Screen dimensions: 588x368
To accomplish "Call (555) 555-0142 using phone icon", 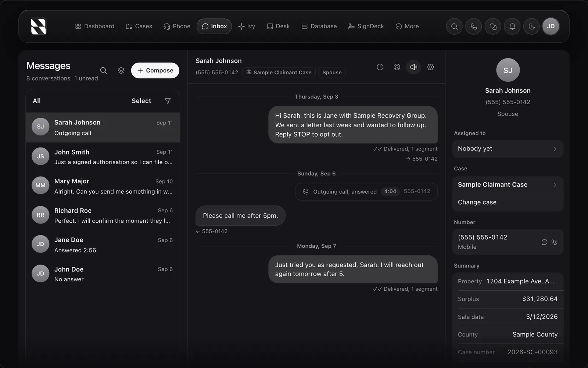I will point(554,242).
